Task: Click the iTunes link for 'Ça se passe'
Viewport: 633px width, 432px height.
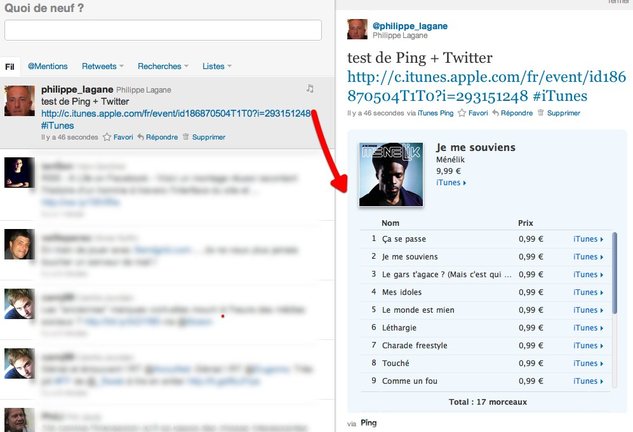Action: (590, 240)
